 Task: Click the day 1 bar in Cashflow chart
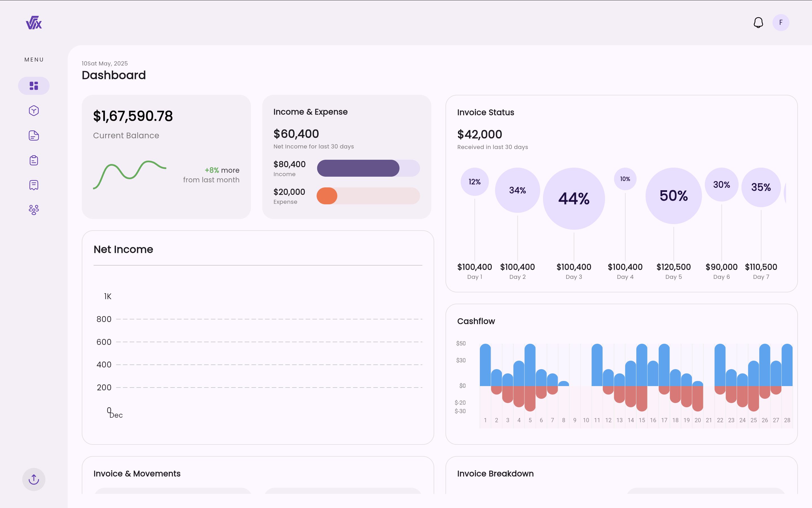tap(485, 365)
